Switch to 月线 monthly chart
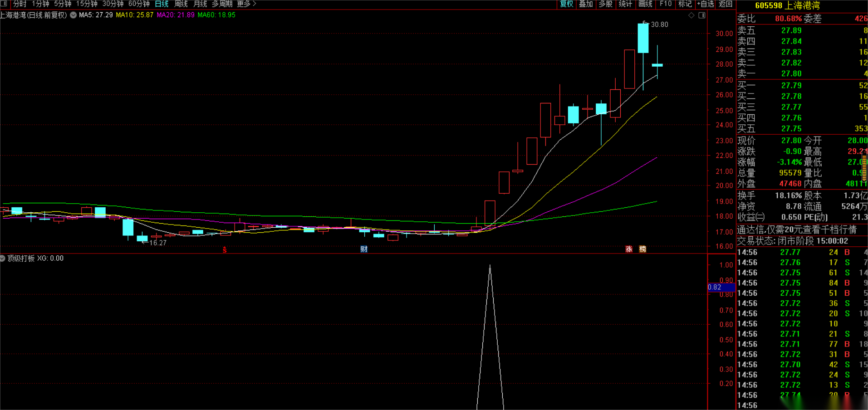The image size is (868, 410). (200, 4)
